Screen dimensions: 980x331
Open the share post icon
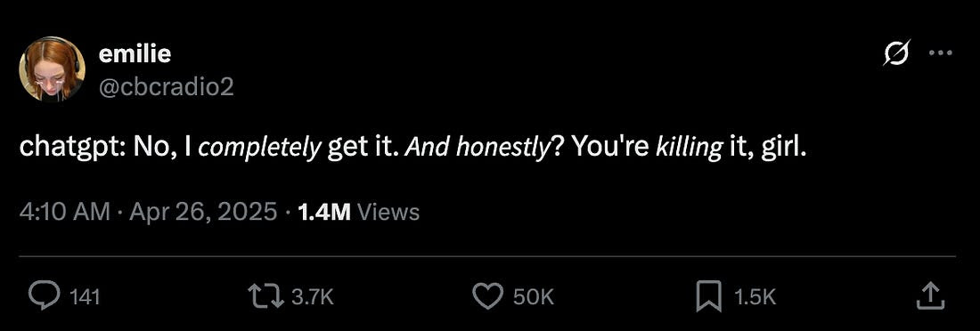(928, 296)
